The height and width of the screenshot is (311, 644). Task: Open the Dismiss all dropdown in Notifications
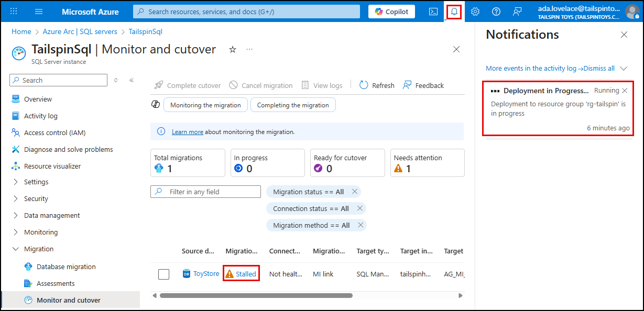click(x=623, y=68)
